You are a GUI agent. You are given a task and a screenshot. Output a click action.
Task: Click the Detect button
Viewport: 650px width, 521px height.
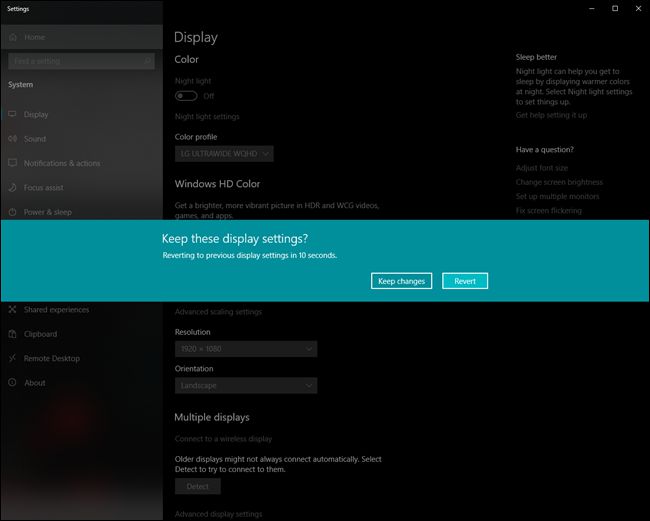point(198,486)
